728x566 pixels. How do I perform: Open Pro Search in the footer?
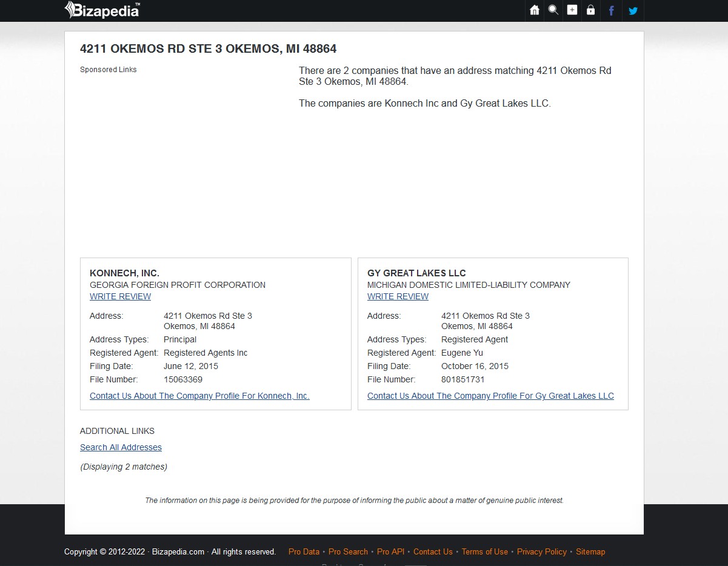pyautogui.click(x=348, y=551)
